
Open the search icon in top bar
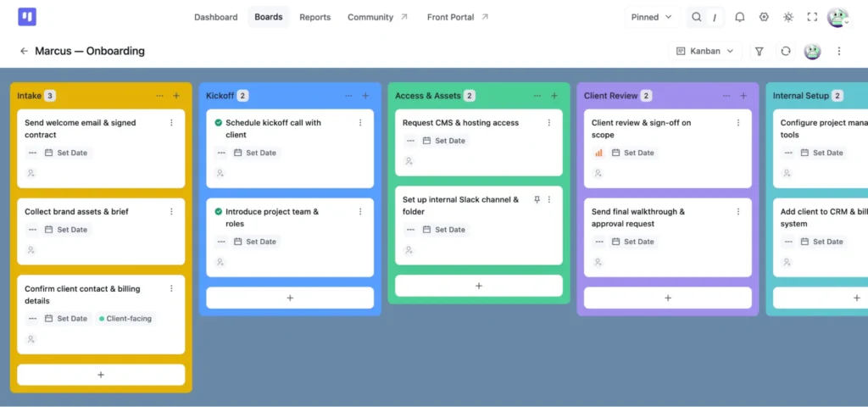(697, 17)
